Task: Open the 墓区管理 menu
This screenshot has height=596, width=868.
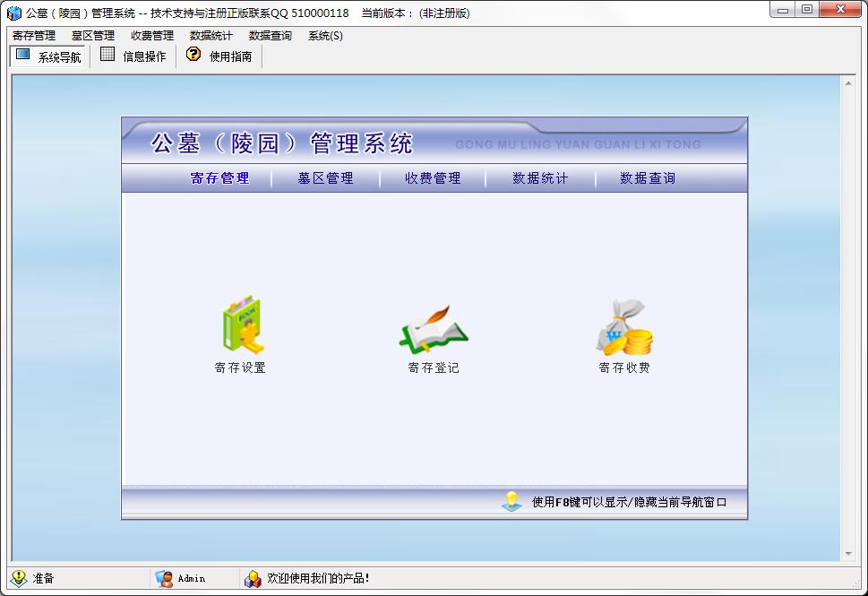Action: (x=93, y=36)
